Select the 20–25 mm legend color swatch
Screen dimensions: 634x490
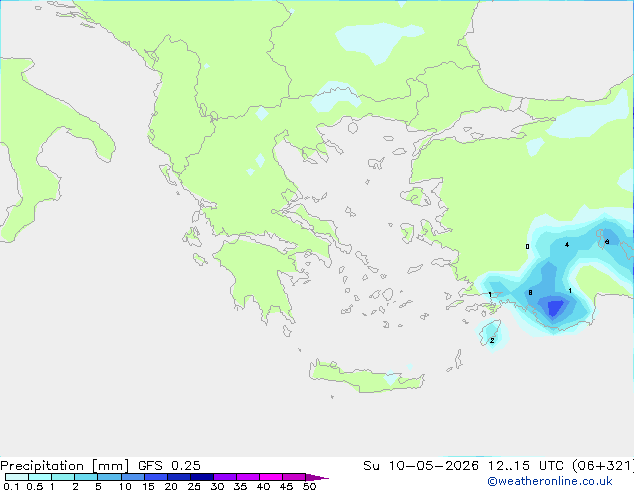(x=178, y=477)
